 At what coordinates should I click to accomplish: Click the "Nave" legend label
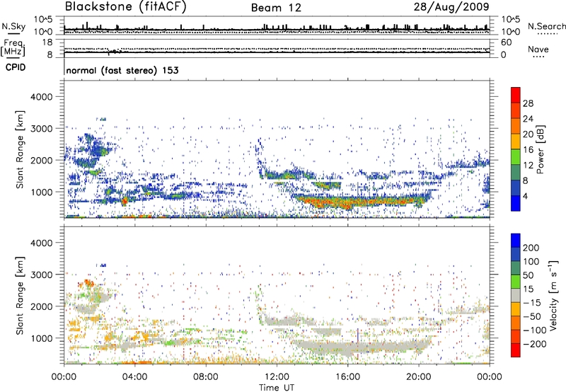coord(538,49)
